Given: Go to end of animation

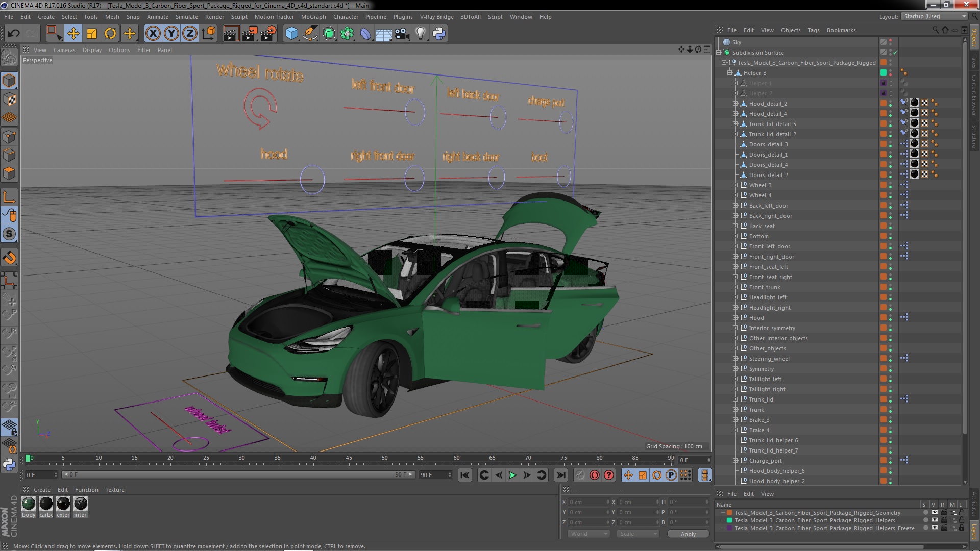Looking at the screenshot, I should 560,475.
